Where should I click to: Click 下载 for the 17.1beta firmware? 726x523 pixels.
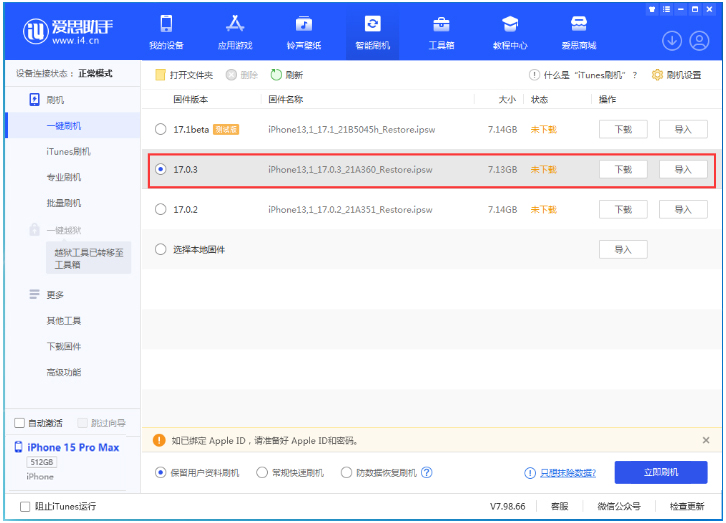click(x=623, y=129)
